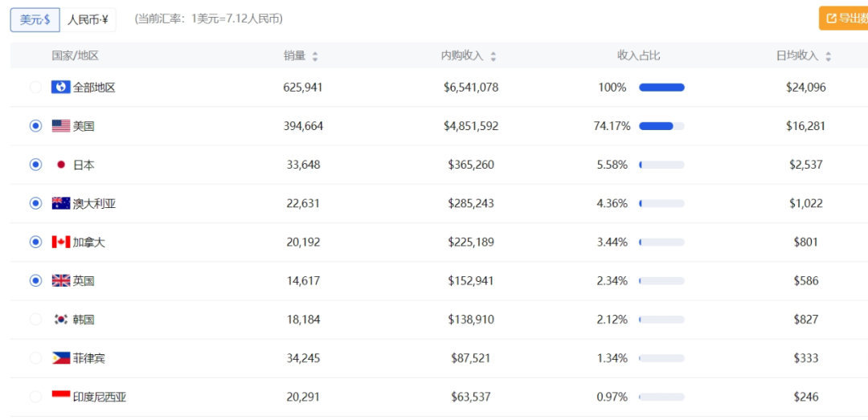Click the Indonesia flag icon
The height and width of the screenshot is (420, 868).
coord(61,397)
